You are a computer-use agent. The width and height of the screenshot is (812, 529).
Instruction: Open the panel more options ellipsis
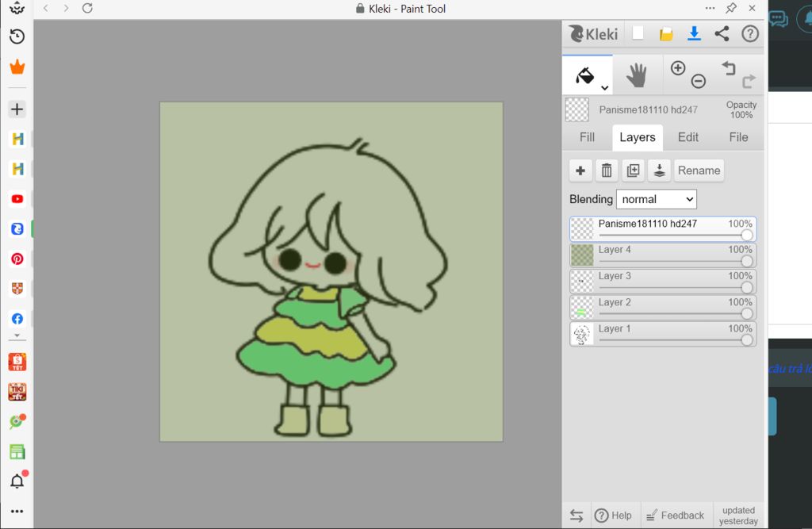click(x=710, y=8)
